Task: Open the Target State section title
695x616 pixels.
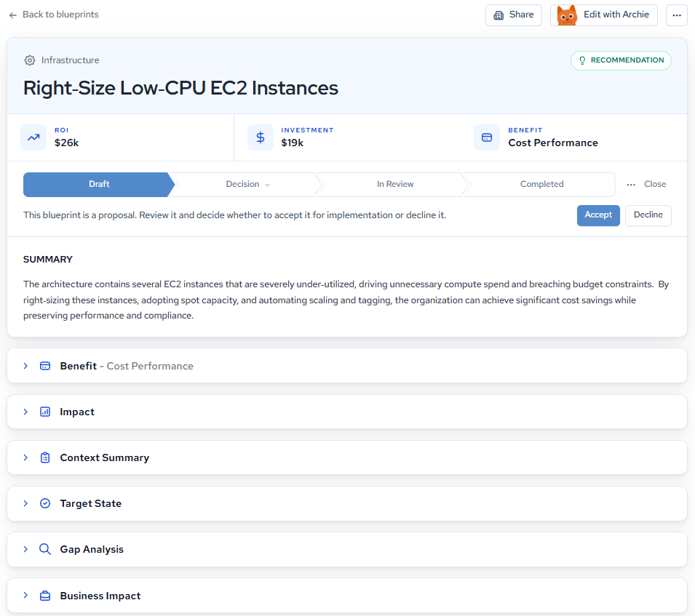Action: click(x=91, y=503)
